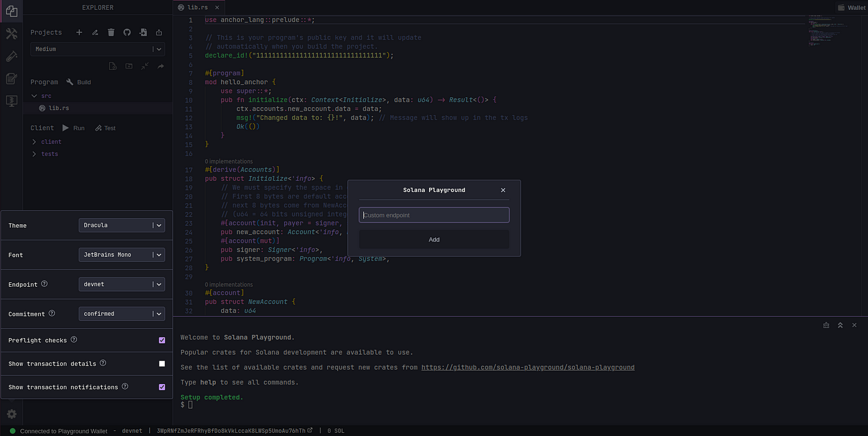Click the settings gear icon

coord(11,414)
